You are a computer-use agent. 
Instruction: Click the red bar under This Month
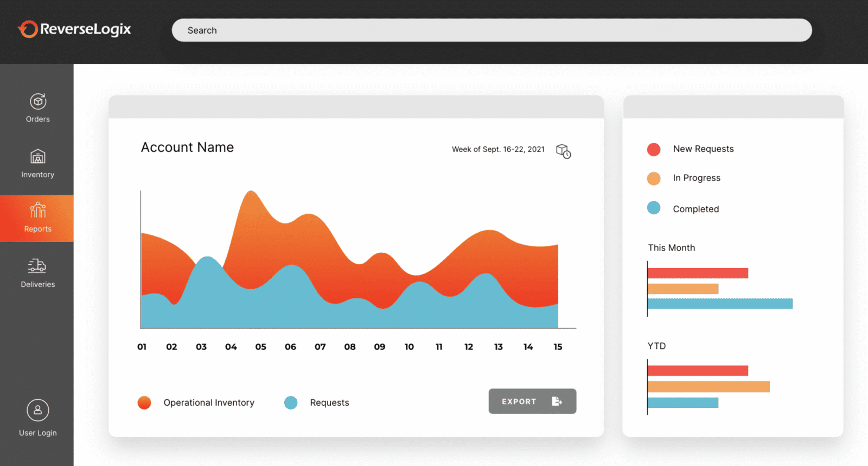(698, 273)
